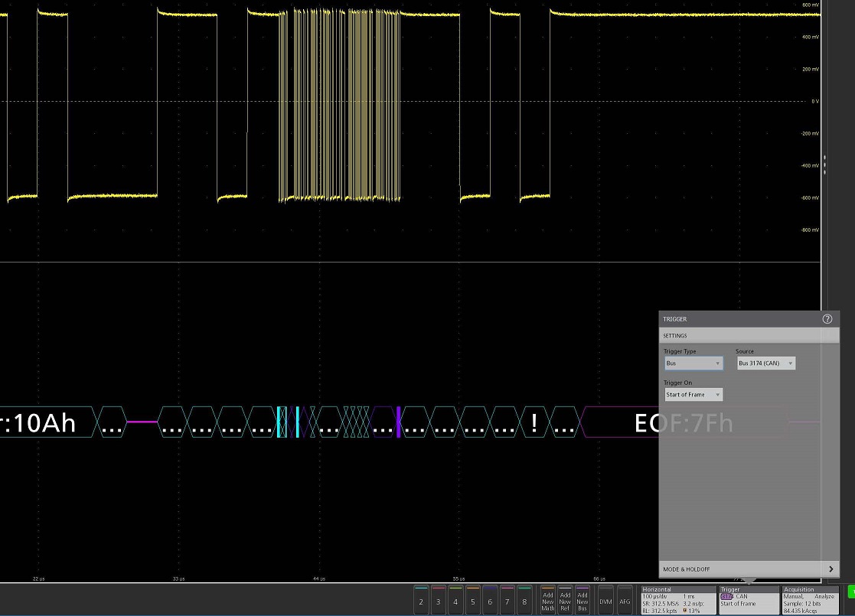The width and height of the screenshot is (855, 616).
Task: Activate channel 5 button
Action: (x=473, y=601)
